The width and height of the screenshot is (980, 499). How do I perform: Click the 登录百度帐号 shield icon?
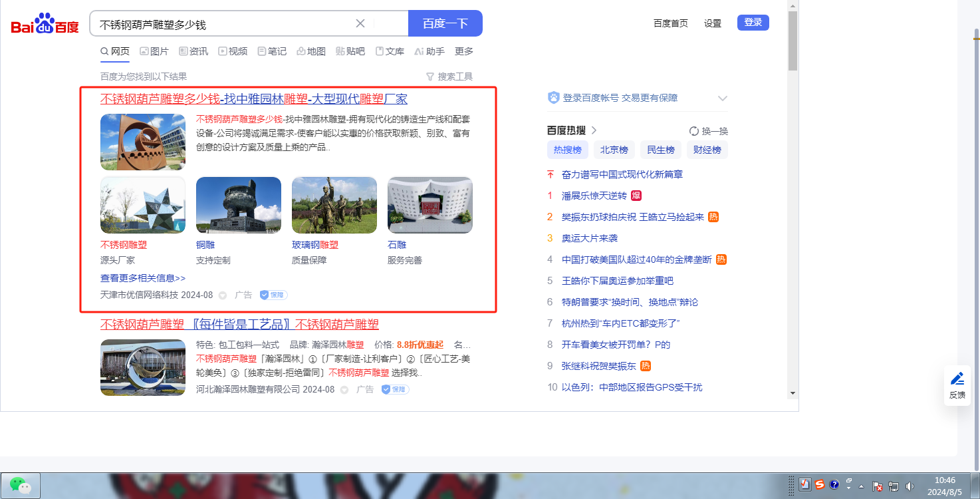[x=553, y=98]
